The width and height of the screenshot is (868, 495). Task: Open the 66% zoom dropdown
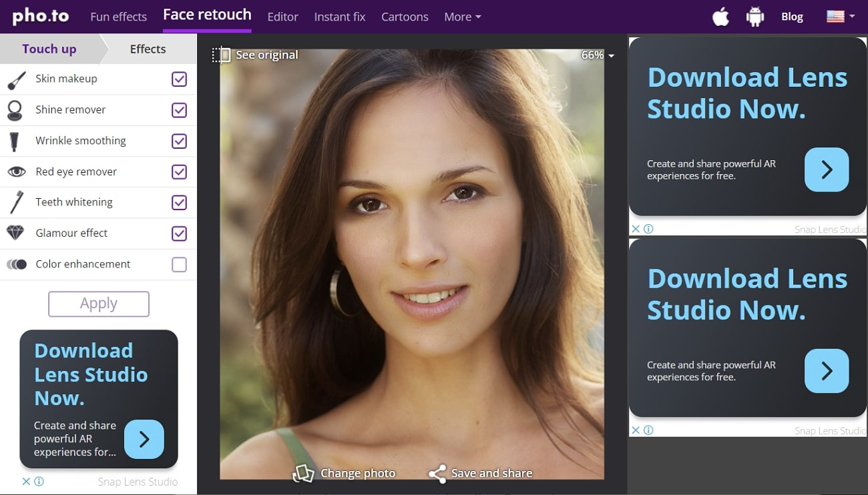(598, 55)
